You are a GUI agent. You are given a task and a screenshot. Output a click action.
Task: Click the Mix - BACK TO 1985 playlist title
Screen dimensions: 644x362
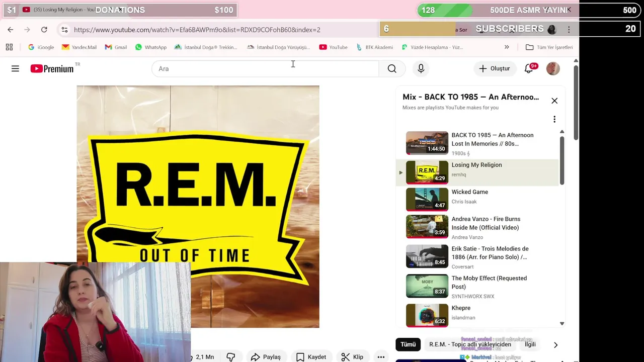[470, 97]
